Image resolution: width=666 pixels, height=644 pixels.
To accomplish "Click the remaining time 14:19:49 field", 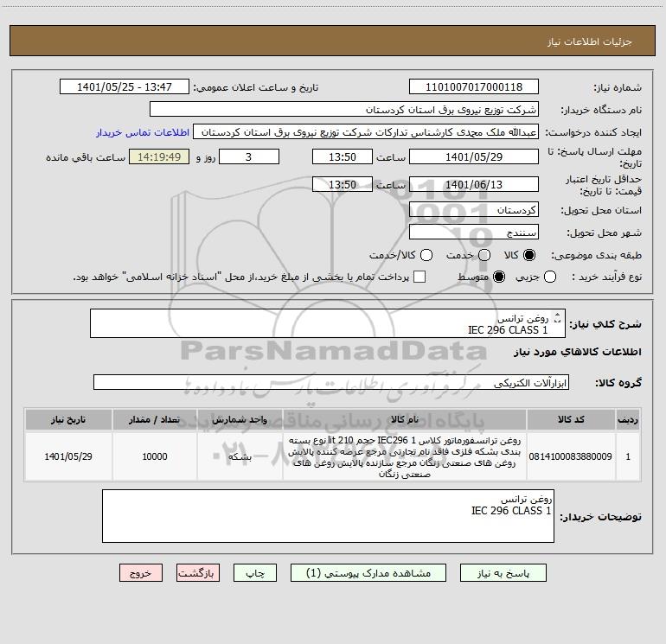I will click(159, 156).
